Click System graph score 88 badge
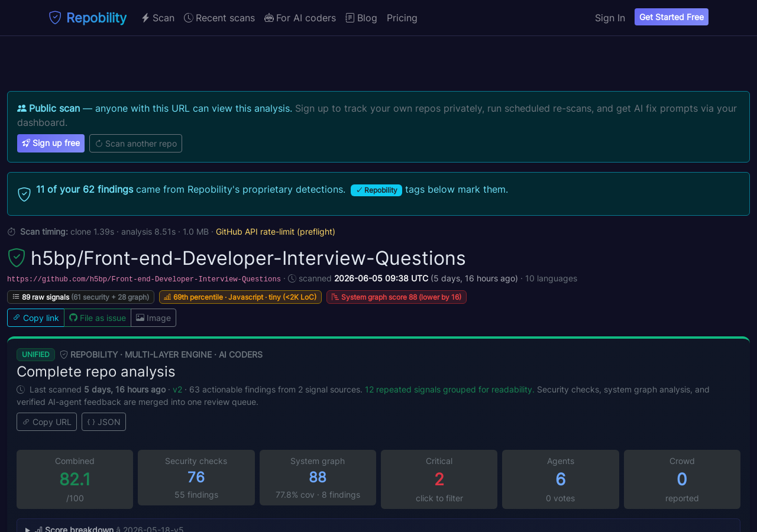This screenshot has width=757, height=532. 396,297
